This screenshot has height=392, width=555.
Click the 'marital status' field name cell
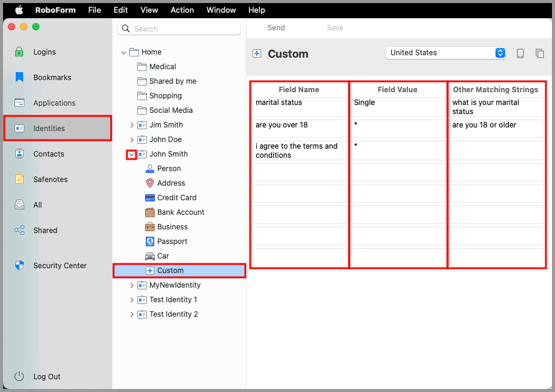[299, 107]
